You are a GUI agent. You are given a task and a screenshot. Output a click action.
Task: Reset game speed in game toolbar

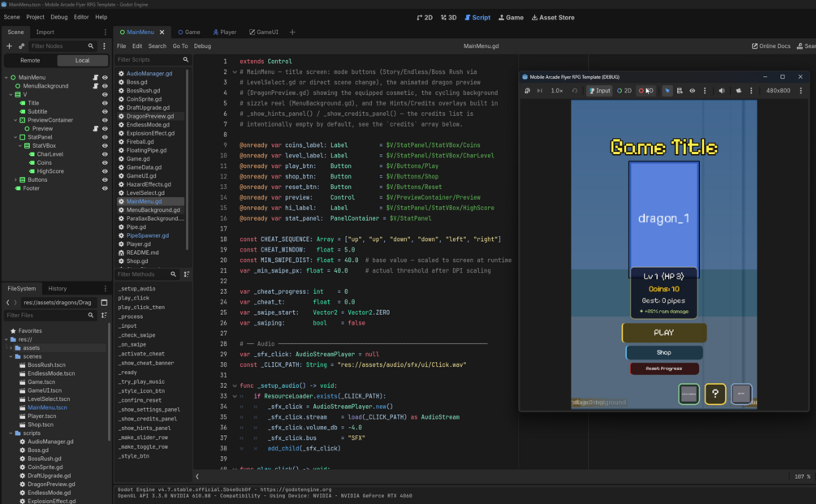tap(575, 91)
